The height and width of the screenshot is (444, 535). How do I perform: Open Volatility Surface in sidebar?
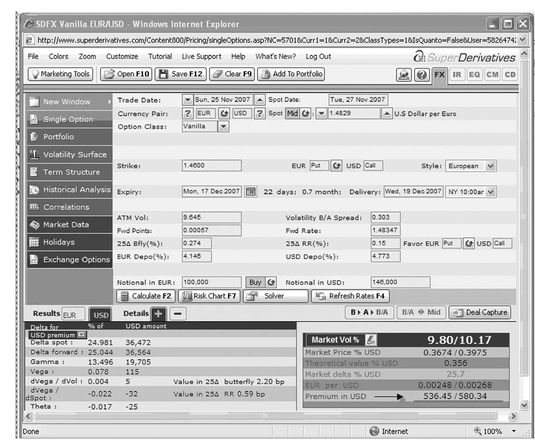coord(70,154)
